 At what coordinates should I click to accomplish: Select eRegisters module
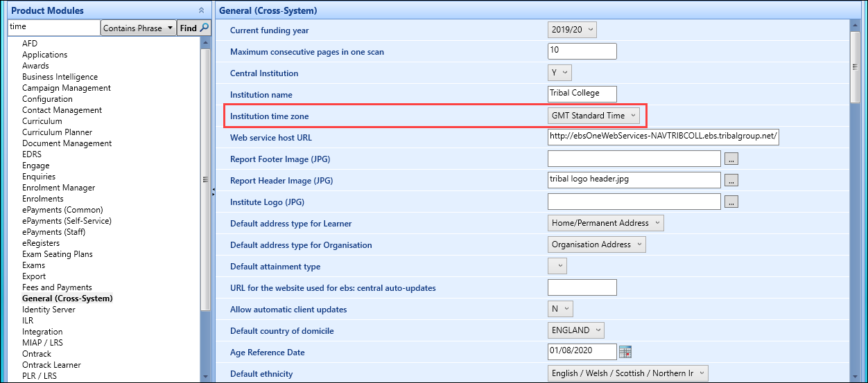click(x=41, y=243)
